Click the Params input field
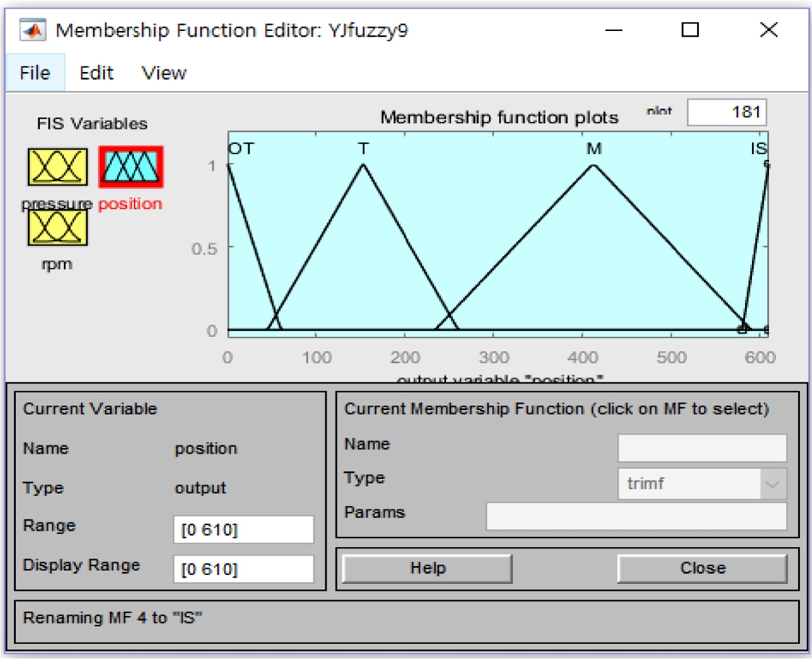This screenshot has width=812, height=659. click(636, 516)
